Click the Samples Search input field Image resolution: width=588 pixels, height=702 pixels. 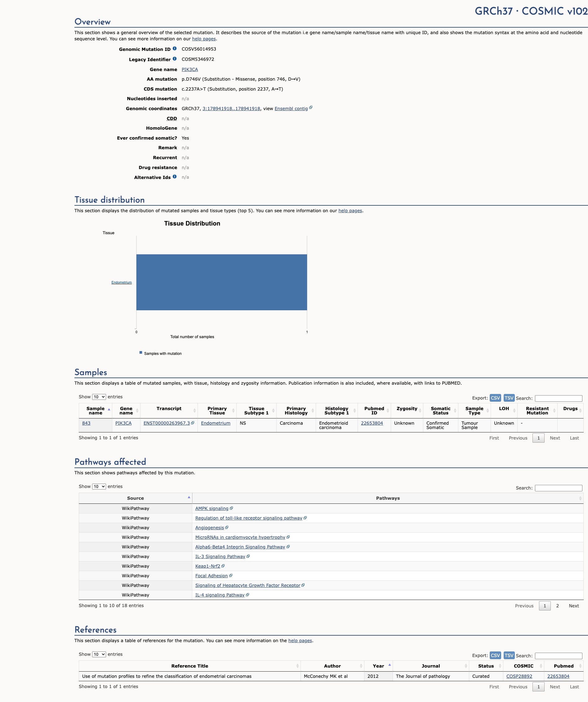[x=558, y=398]
